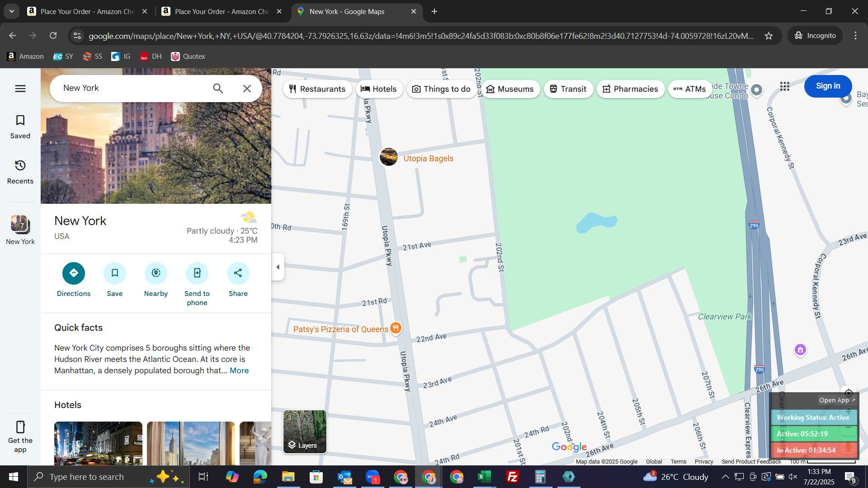Open Windows Start menu
The height and width of the screenshot is (488, 868).
coord(14,477)
